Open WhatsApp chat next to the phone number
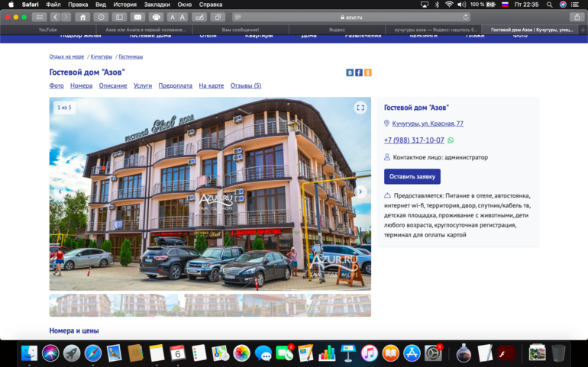This screenshot has width=588, height=367. click(451, 140)
